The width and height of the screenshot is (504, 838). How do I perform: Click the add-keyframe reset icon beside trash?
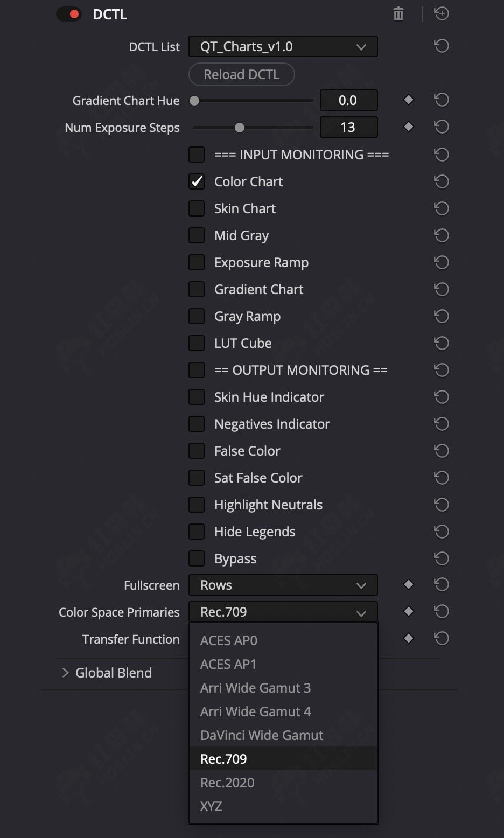click(x=442, y=13)
